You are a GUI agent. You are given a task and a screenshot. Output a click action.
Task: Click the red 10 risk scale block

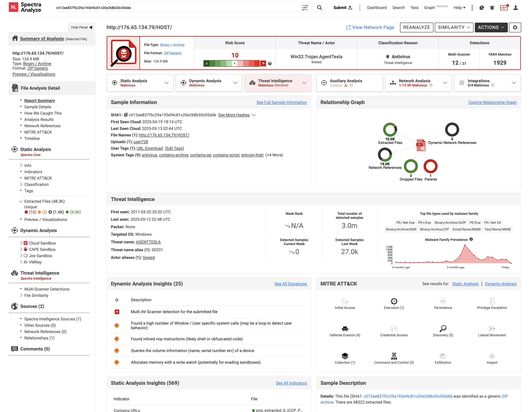click(263, 63)
